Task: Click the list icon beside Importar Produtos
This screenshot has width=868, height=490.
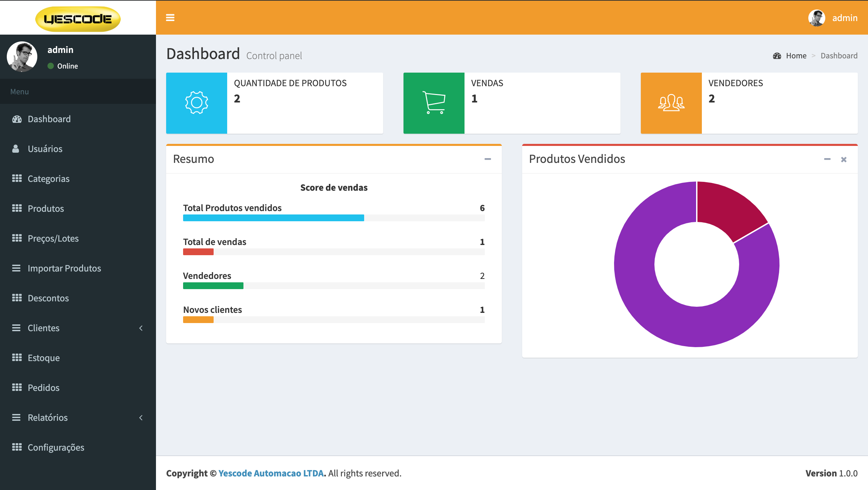Action: [x=16, y=268]
